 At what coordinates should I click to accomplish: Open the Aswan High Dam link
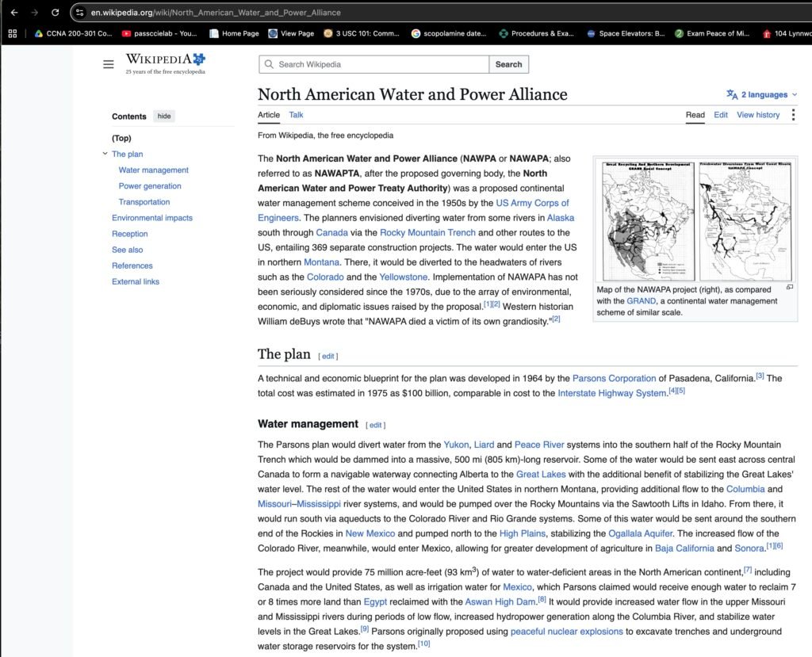[500, 602]
